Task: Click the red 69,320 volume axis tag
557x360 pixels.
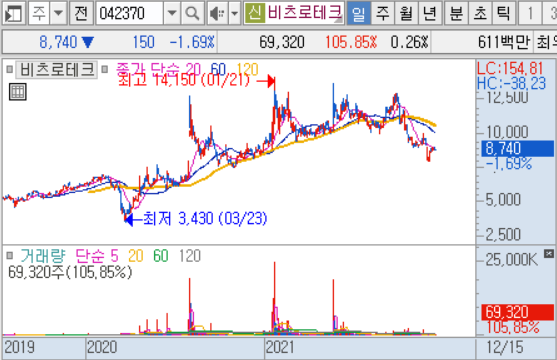Action: pyautogui.click(x=517, y=312)
